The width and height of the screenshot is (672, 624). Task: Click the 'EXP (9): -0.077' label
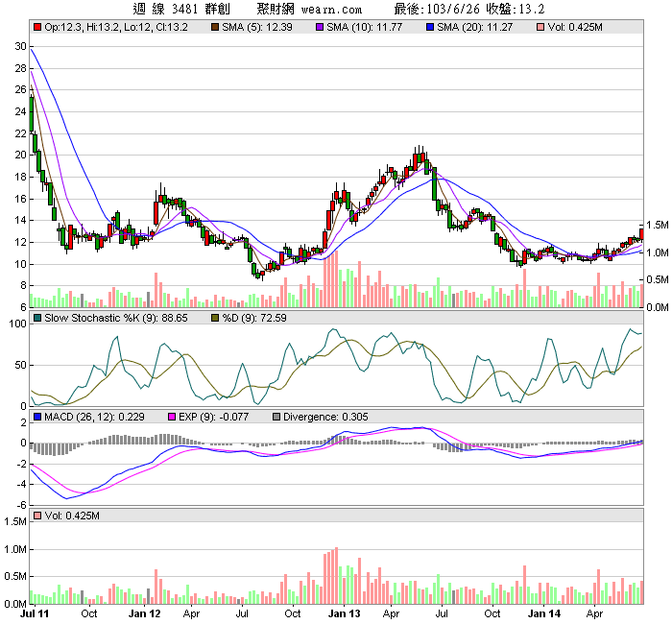pos(213,417)
